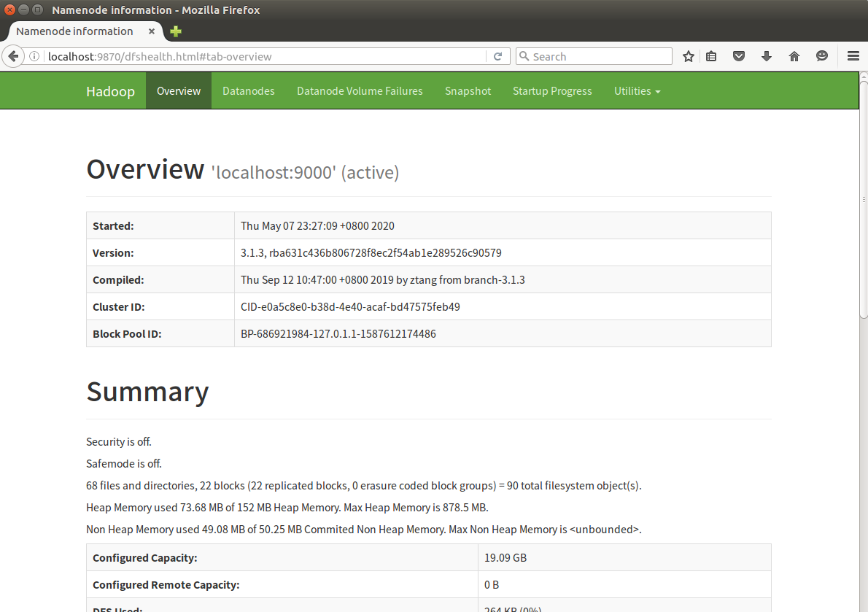The width and height of the screenshot is (868, 612).
Task: Open the search engine dropdown in search bar
Action: (x=524, y=55)
